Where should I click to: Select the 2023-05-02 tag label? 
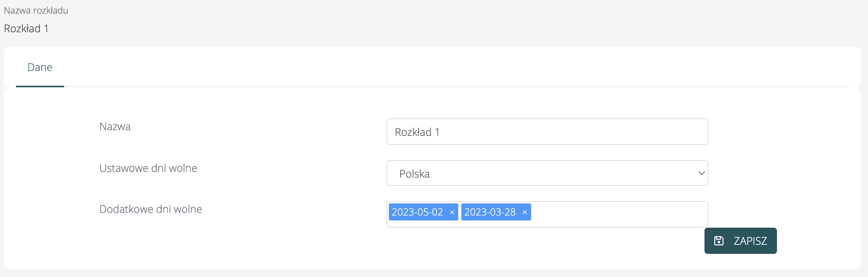point(417,212)
